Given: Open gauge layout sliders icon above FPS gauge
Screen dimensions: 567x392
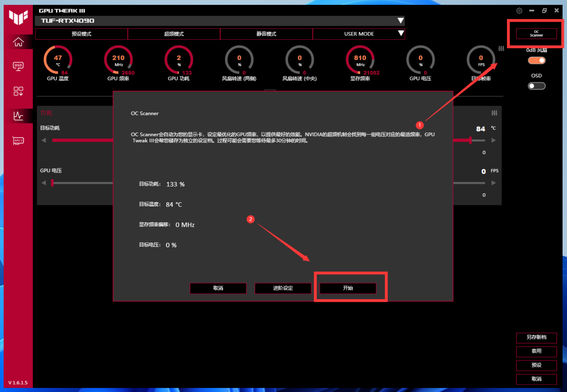Looking at the screenshot, I should 501,48.
